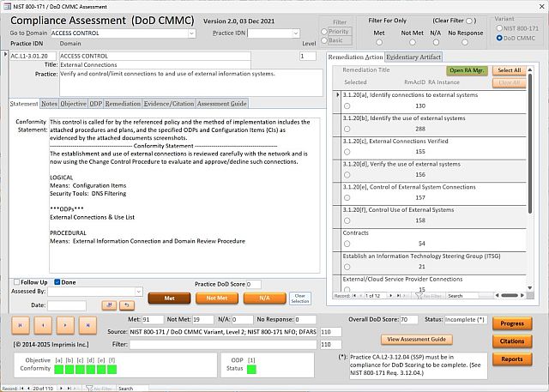Click previous-record arrow in main bottom record navigator
The image size is (549, 392).
pyautogui.click(x=28, y=389)
